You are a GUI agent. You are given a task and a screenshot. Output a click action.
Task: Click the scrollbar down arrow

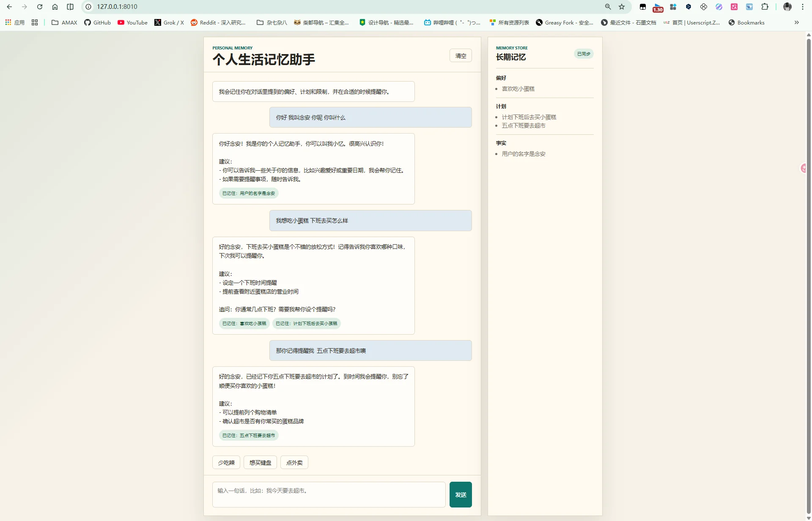pos(809,518)
